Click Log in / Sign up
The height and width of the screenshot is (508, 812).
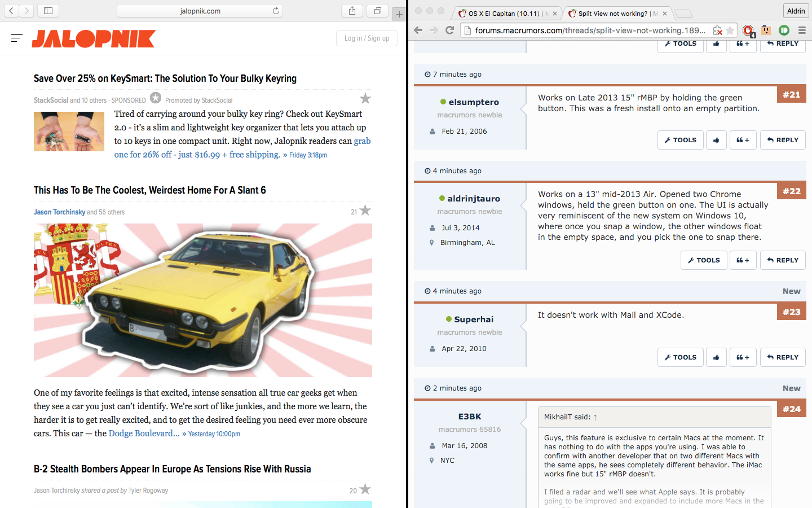[367, 38]
